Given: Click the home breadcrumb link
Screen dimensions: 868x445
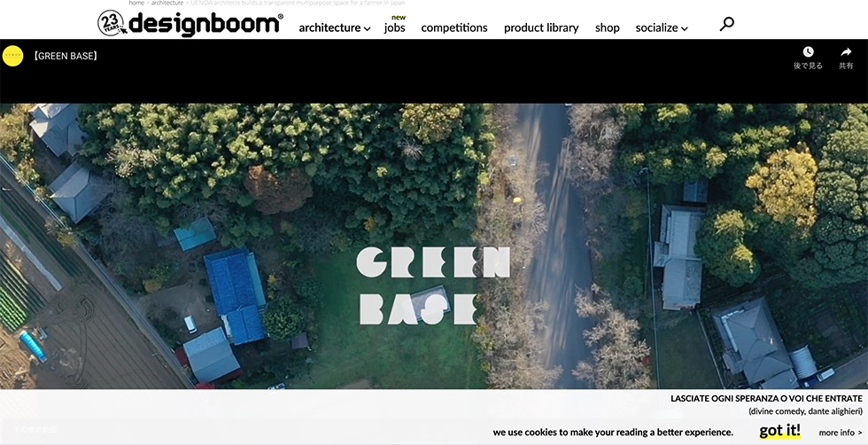Looking at the screenshot, I should coord(136,3).
